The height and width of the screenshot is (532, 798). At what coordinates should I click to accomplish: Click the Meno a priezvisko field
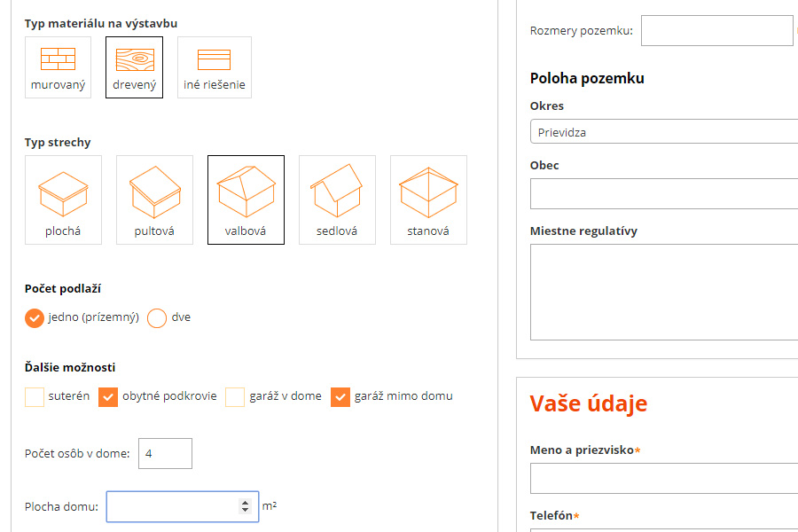(663, 478)
